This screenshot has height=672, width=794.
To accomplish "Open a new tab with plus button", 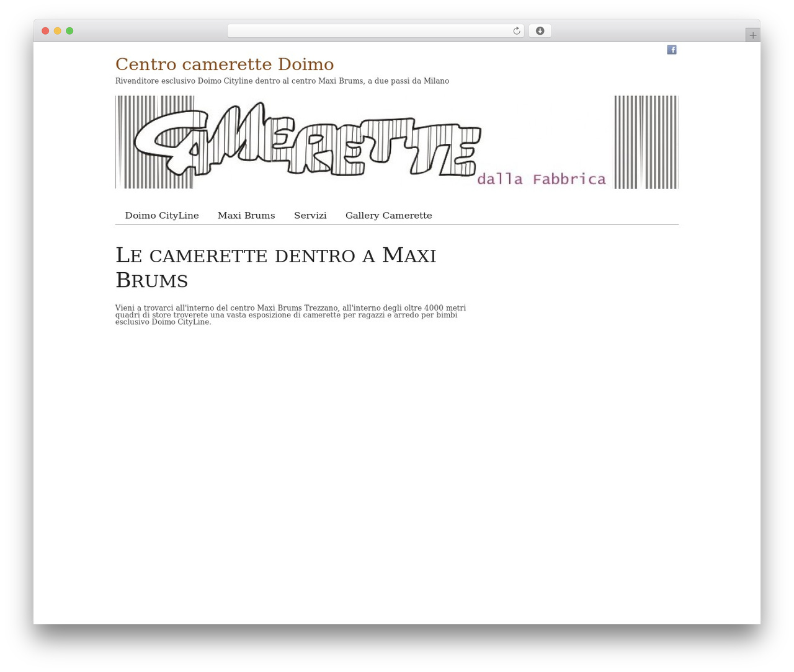I will (x=753, y=35).
